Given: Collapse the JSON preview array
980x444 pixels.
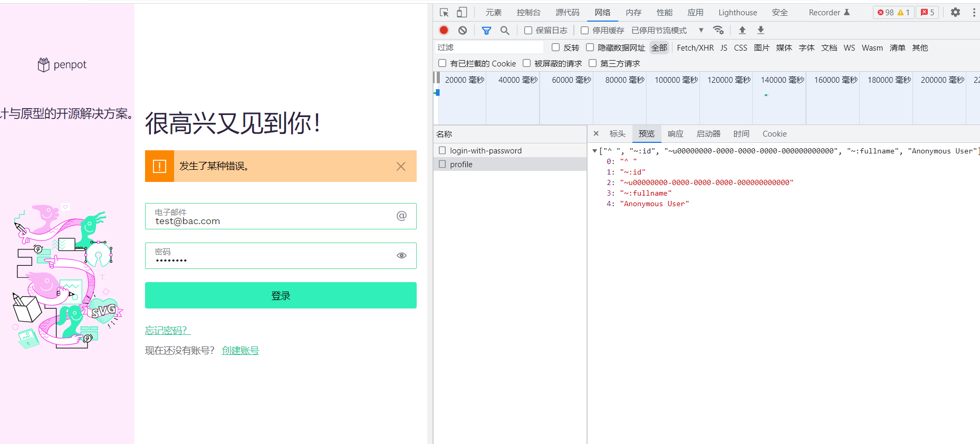Looking at the screenshot, I should [x=595, y=151].
